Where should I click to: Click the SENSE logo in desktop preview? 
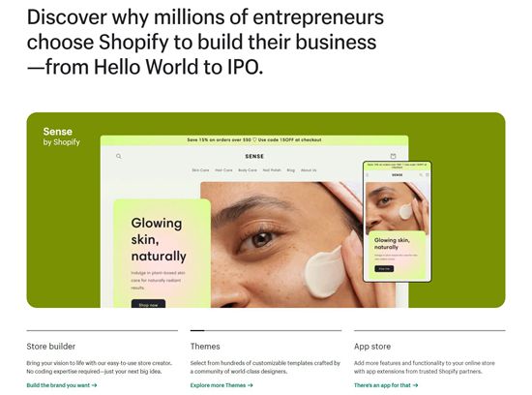click(254, 156)
